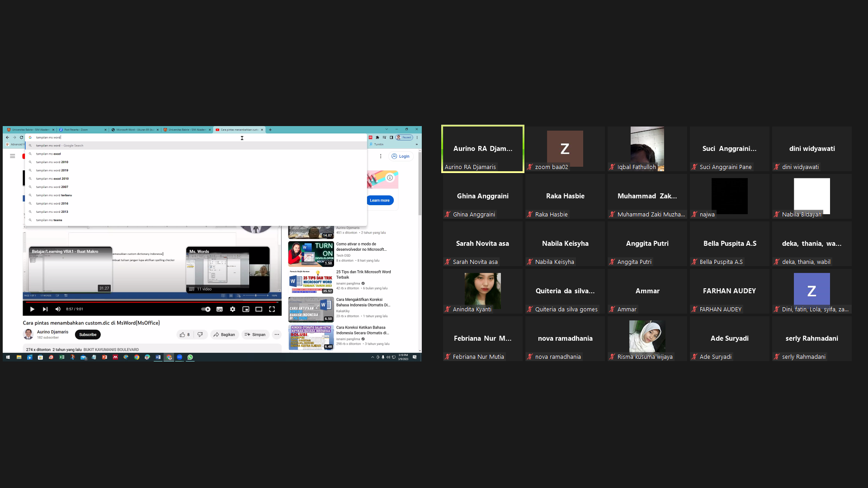Open Word from the taskbar
Viewport: 868px width, 488px height.
[x=158, y=357]
